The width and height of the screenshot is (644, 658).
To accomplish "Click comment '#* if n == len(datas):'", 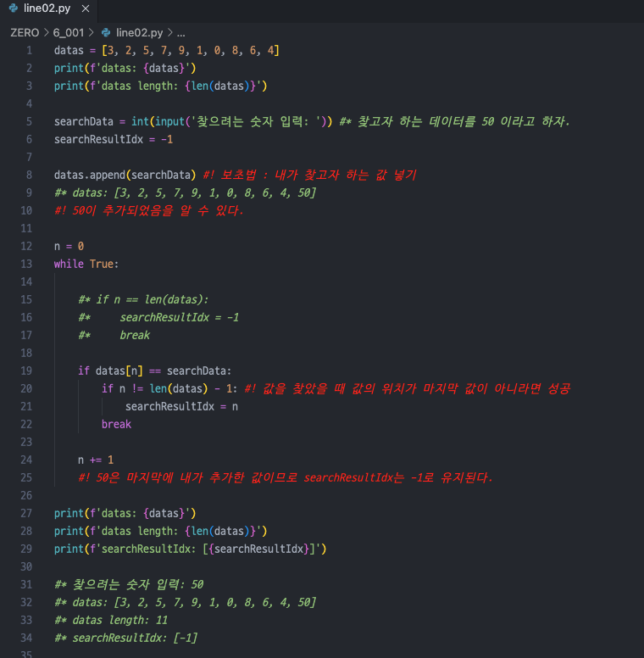I will click(143, 299).
